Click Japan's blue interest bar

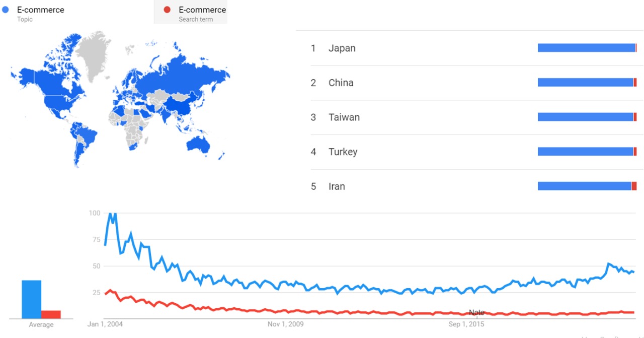586,48
